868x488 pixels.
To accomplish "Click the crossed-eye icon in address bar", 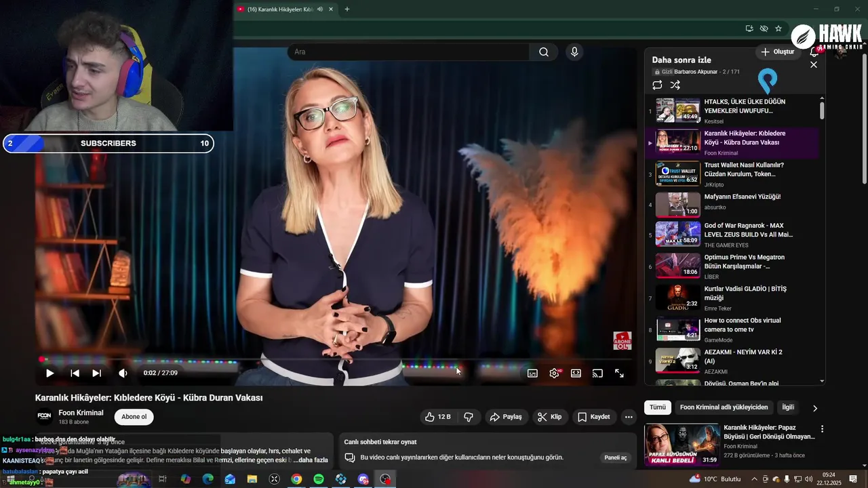I will 764,28.
